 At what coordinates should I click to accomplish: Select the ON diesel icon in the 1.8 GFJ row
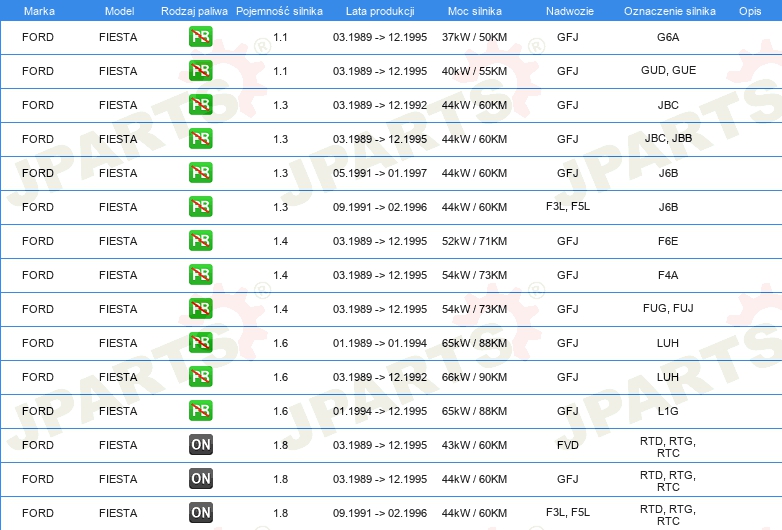[x=200, y=479]
